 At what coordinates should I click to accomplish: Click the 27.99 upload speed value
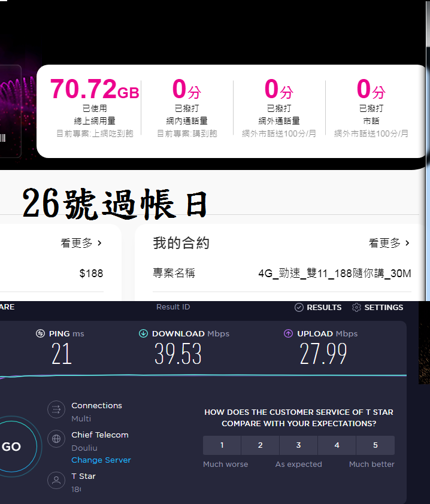point(323,354)
